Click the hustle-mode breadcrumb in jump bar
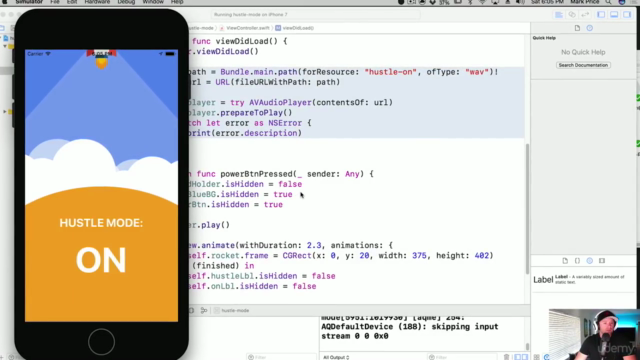Image resolution: width=640 pixels, height=360 pixels. 201,28
